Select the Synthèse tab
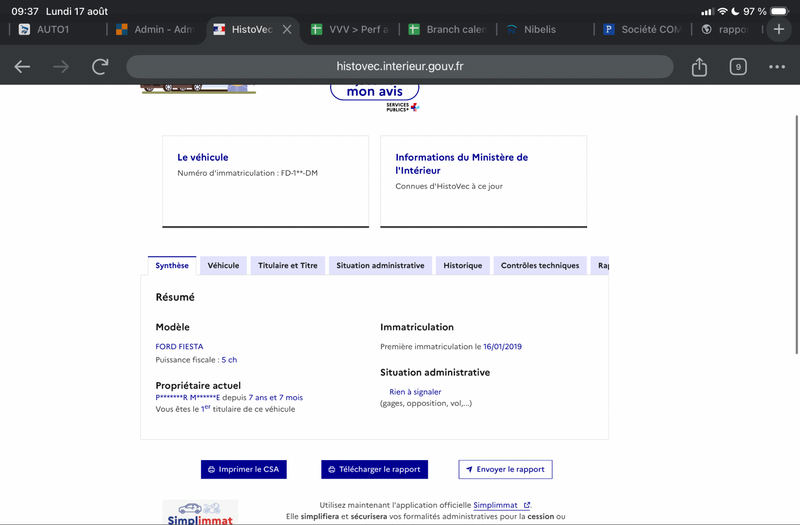 [x=172, y=265]
